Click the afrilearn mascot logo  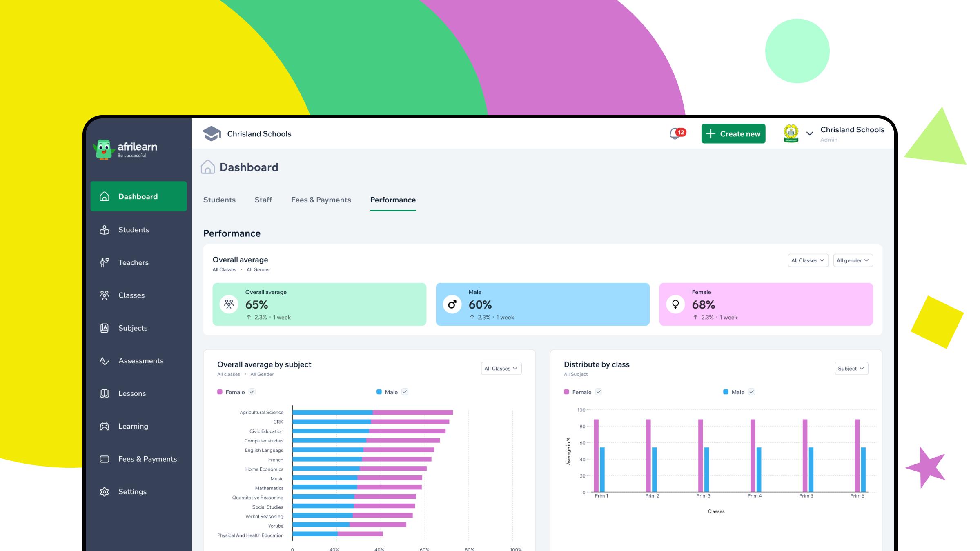103,149
